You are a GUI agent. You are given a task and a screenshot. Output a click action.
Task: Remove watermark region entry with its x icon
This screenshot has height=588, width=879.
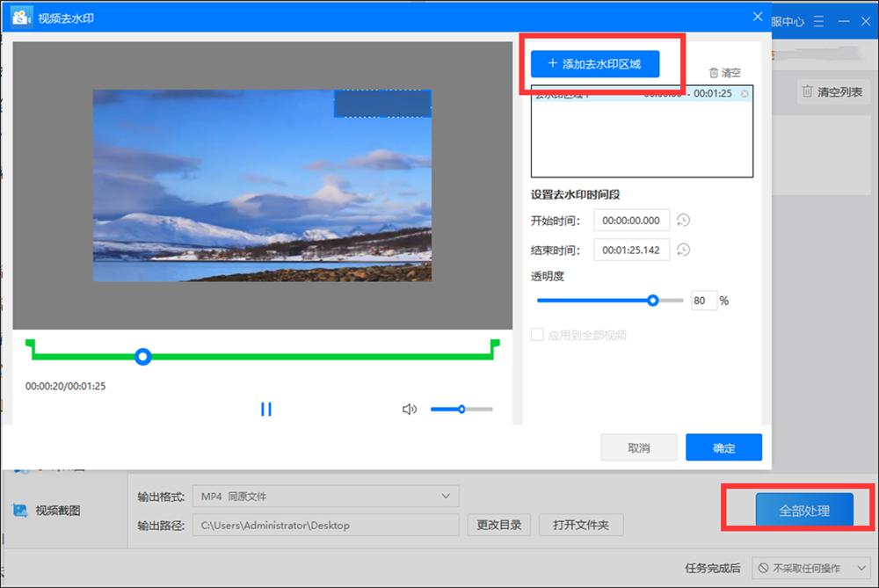(x=745, y=94)
